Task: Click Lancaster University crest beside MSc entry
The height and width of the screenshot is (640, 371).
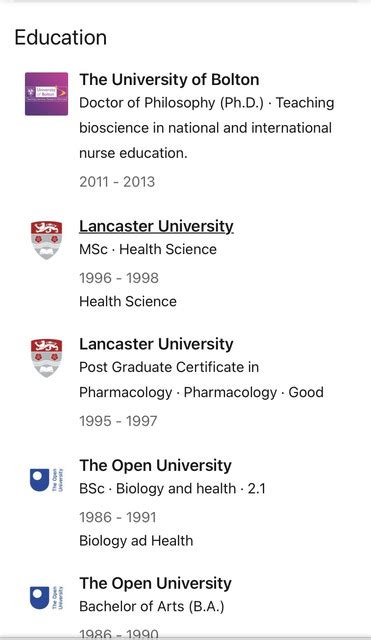Action: click(47, 240)
